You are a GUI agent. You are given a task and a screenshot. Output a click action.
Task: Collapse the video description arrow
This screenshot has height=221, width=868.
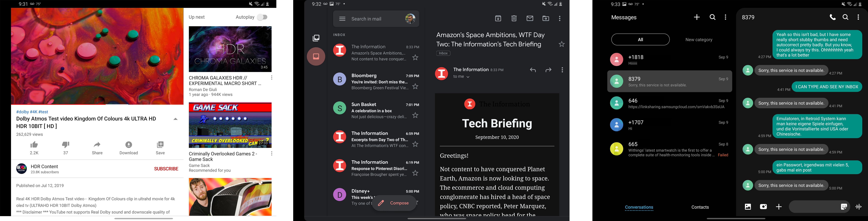click(175, 119)
